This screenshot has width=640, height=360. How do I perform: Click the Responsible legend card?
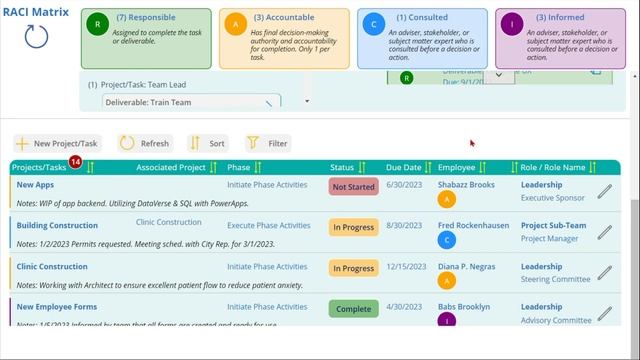146,39
